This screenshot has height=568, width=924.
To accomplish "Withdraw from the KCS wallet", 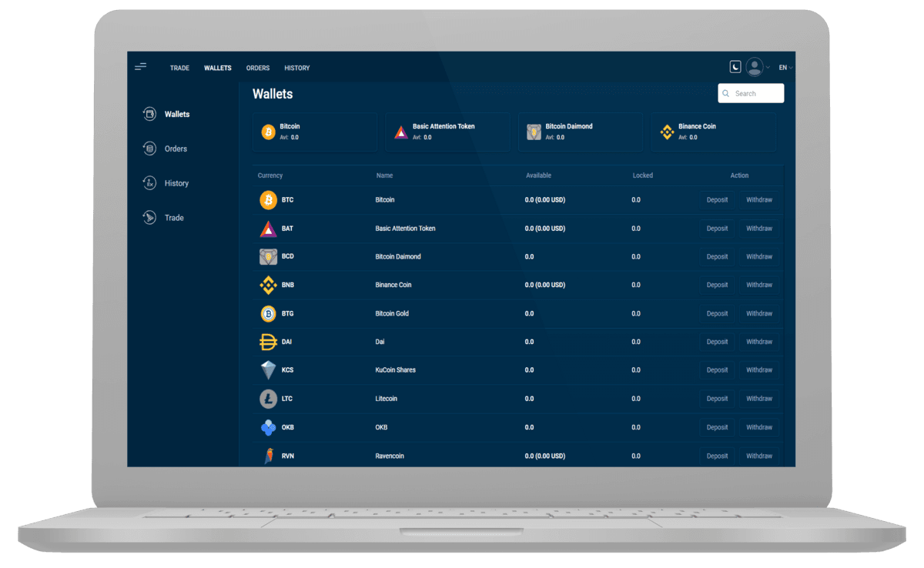I will 758,370.
